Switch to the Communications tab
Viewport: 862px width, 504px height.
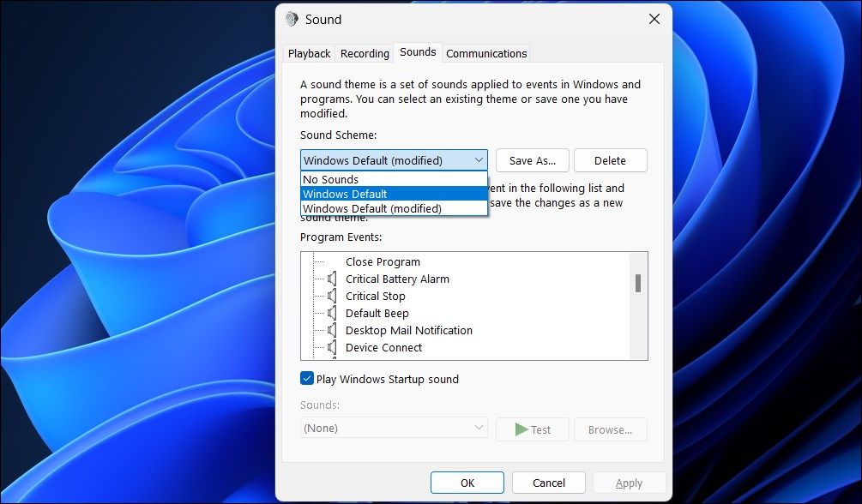click(485, 53)
